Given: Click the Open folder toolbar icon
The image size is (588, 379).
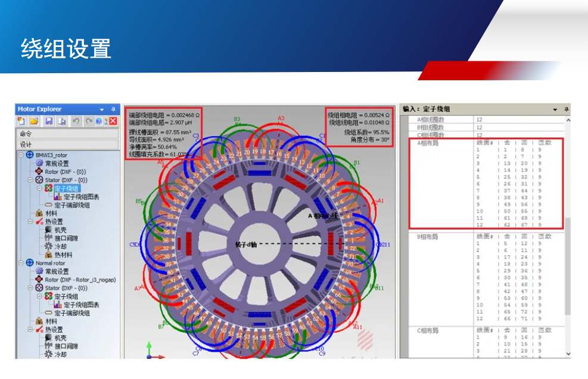Looking at the screenshot, I should point(34,121).
